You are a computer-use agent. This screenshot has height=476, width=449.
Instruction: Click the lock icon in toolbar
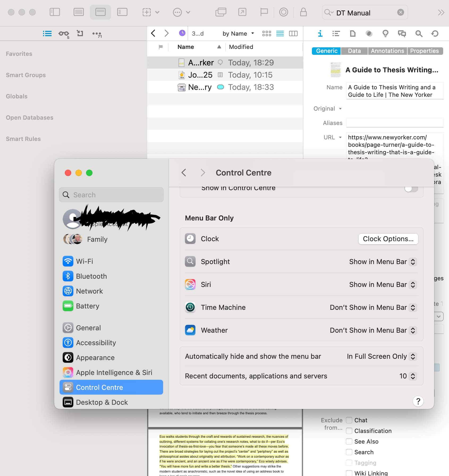click(303, 12)
